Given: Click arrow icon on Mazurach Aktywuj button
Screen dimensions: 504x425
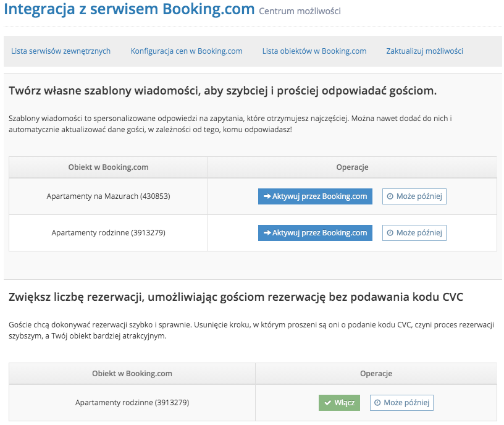Looking at the screenshot, I should 267,196.
